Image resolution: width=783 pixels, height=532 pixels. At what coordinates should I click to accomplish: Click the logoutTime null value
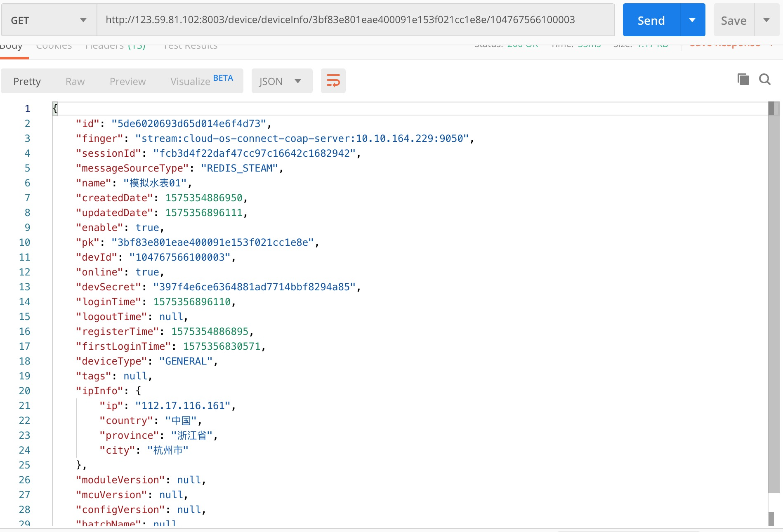pyautogui.click(x=171, y=316)
